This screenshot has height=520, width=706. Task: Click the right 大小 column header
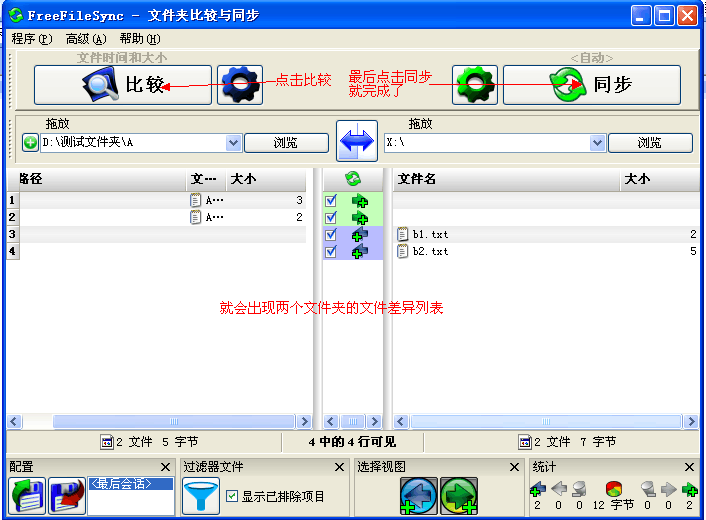tap(660, 179)
